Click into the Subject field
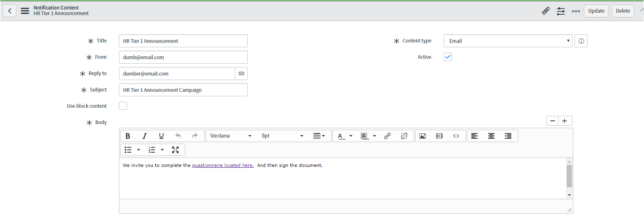The image size is (644, 220). tap(183, 90)
